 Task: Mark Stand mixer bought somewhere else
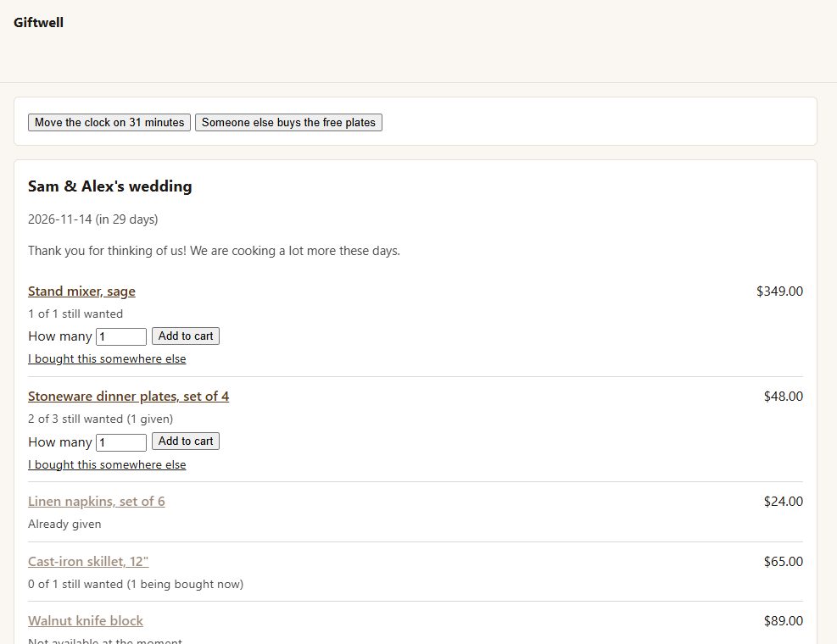click(x=107, y=359)
